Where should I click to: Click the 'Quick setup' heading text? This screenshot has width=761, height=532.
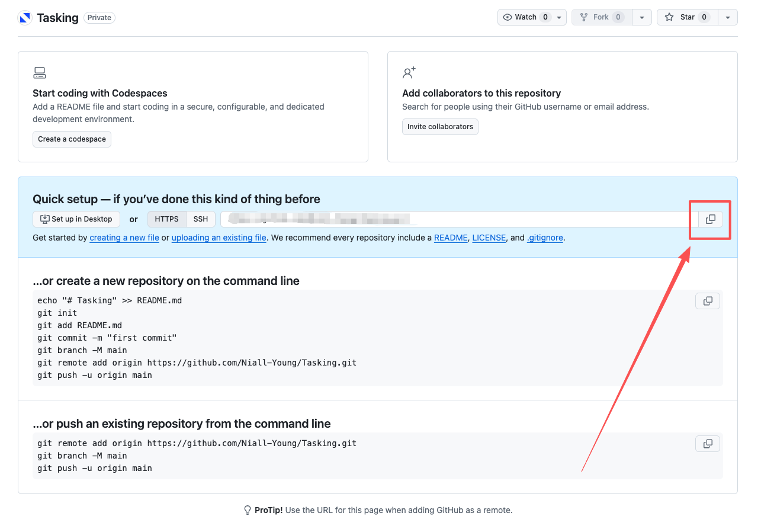(176, 199)
